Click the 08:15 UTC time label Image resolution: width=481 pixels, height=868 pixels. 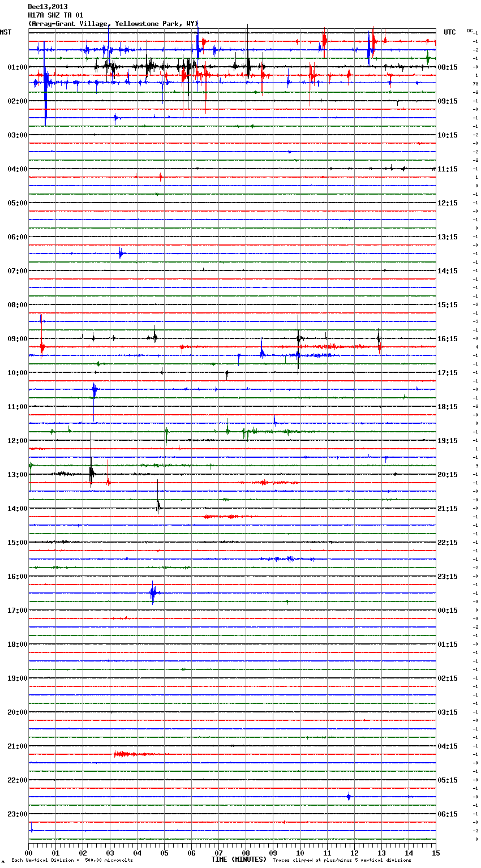pyautogui.click(x=448, y=67)
